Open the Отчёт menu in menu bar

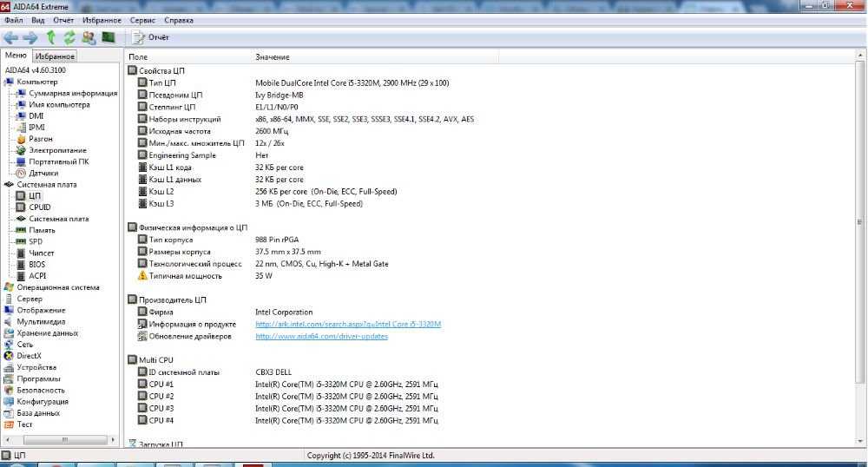[63, 20]
